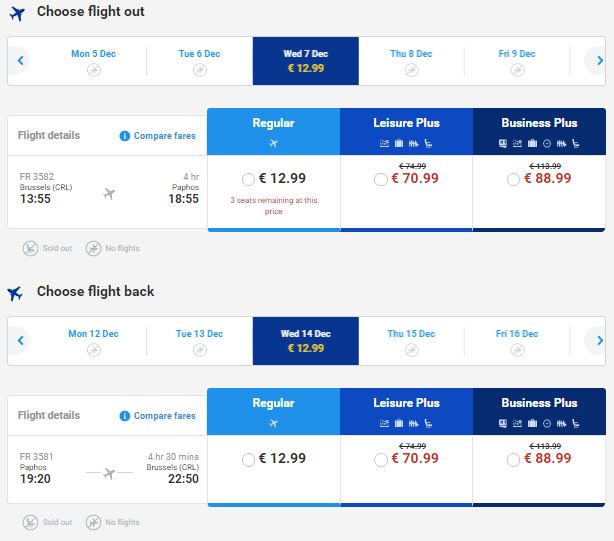Open outbound Compare fares link
The width and height of the screenshot is (614, 541).
coord(164,136)
